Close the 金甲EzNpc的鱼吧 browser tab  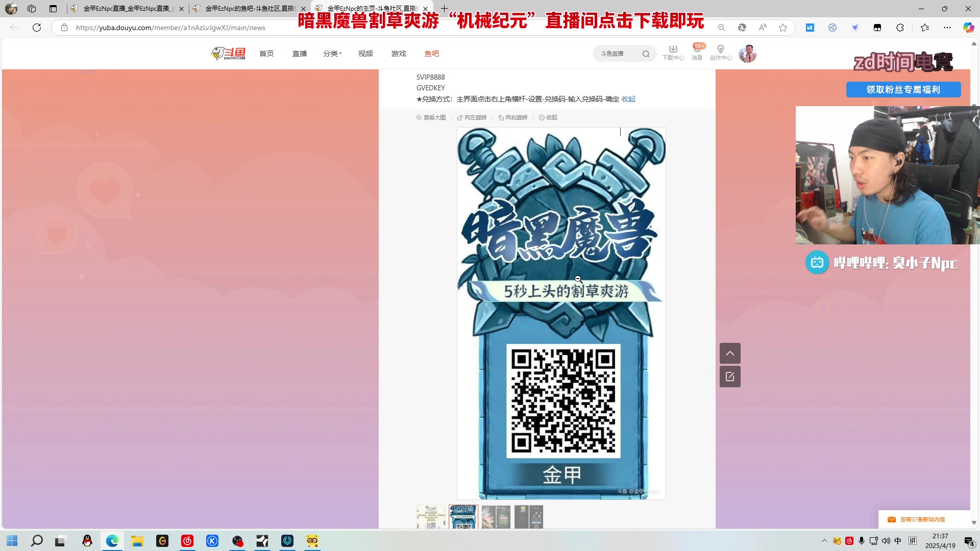[x=303, y=9]
